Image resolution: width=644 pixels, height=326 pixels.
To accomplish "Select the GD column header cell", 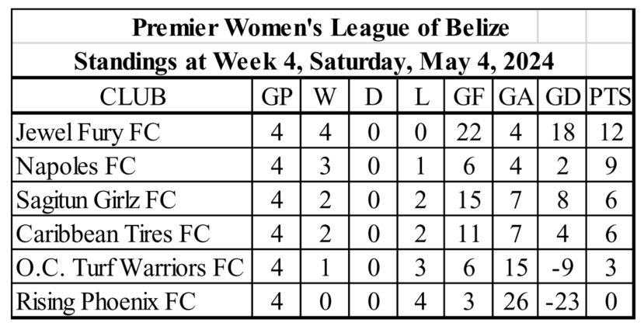I will [562, 97].
